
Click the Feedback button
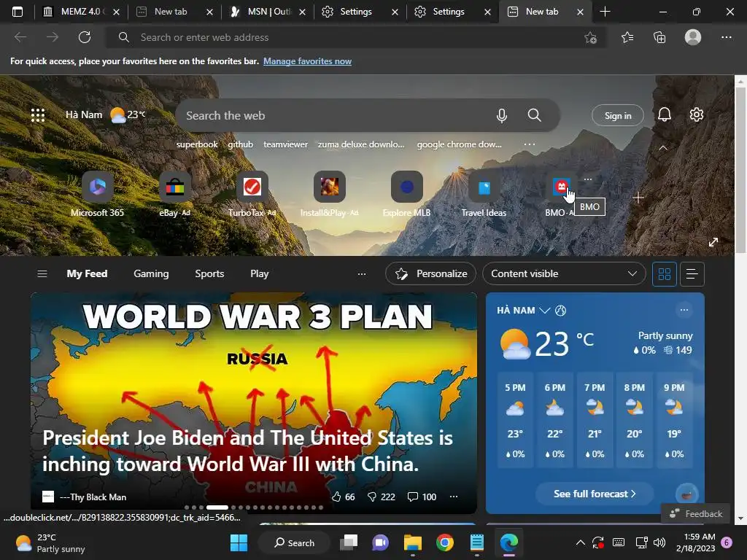coord(695,514)
